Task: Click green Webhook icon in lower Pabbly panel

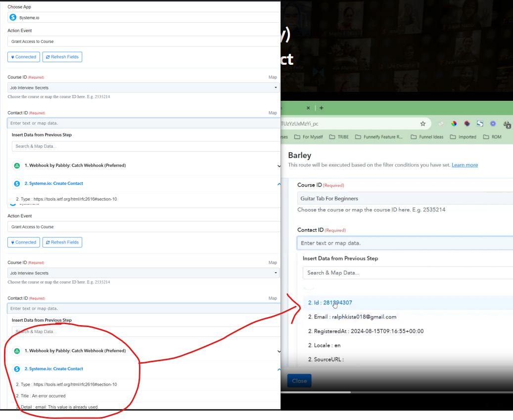Action: pyautogui.click(x=17, y=351)
